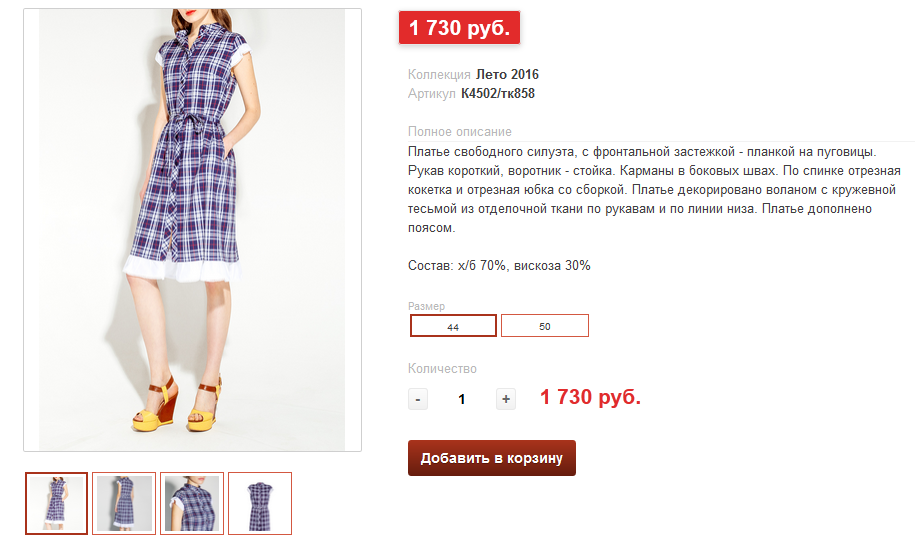Click the dress description paragraph
This screenshot has height=542, width=915.
click(654, 190)
